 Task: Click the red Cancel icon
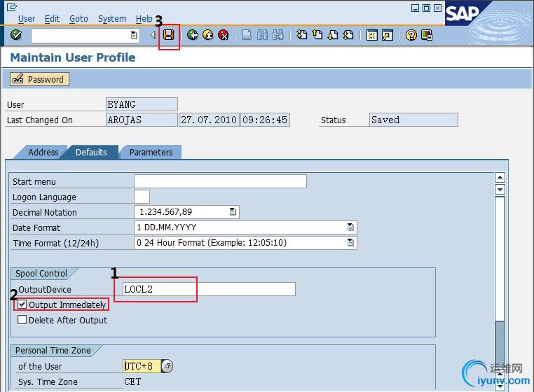click(x=223, y=35)
